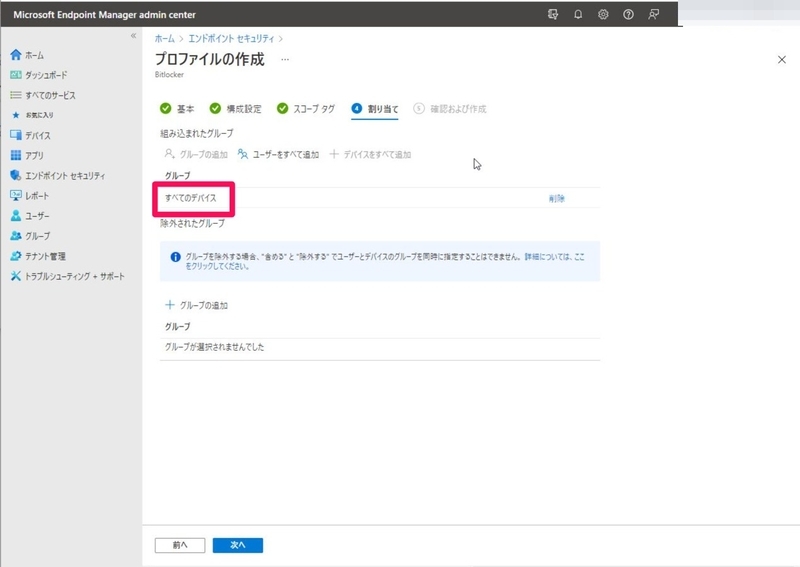
Task: Open アプリ in the sidebar
Action: (x=27, y=156)
